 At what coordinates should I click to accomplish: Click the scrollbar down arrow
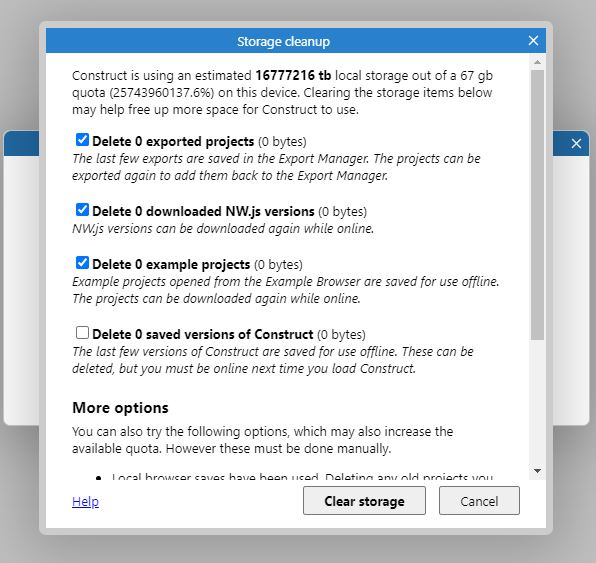(537, 471)
